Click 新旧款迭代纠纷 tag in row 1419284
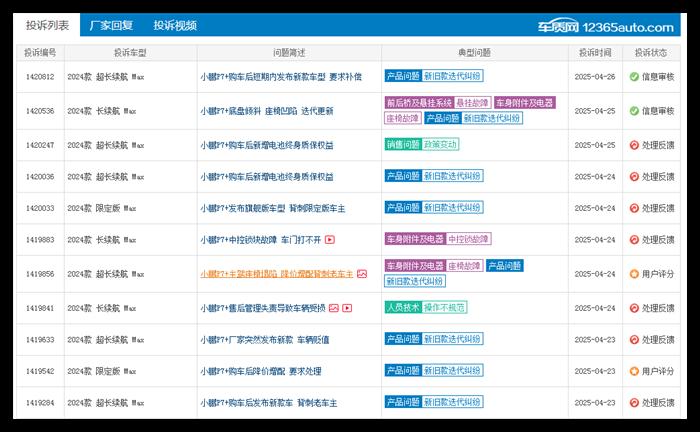700x432 pixels. tap(452, 402)
